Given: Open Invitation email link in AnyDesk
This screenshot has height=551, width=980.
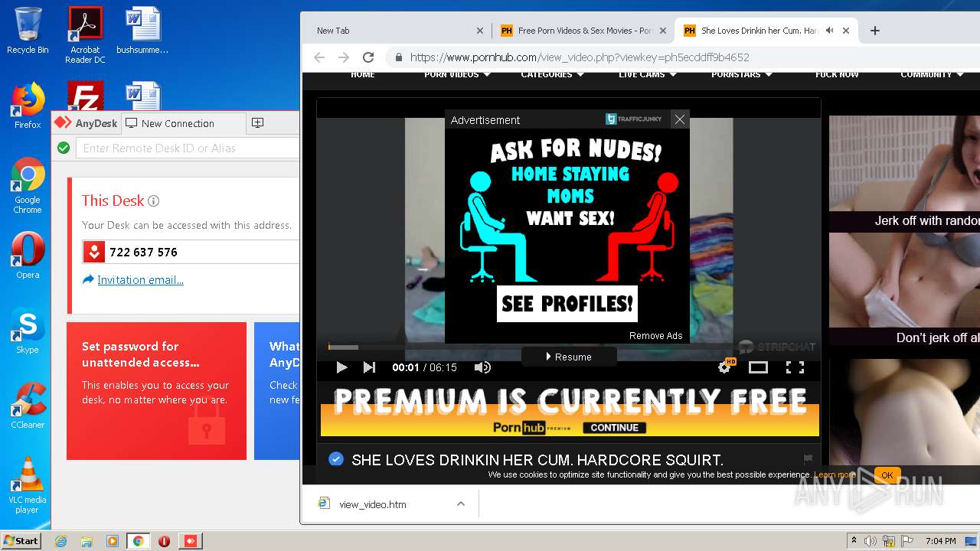Looking at the screenshot, I should [x=140, y=280].
